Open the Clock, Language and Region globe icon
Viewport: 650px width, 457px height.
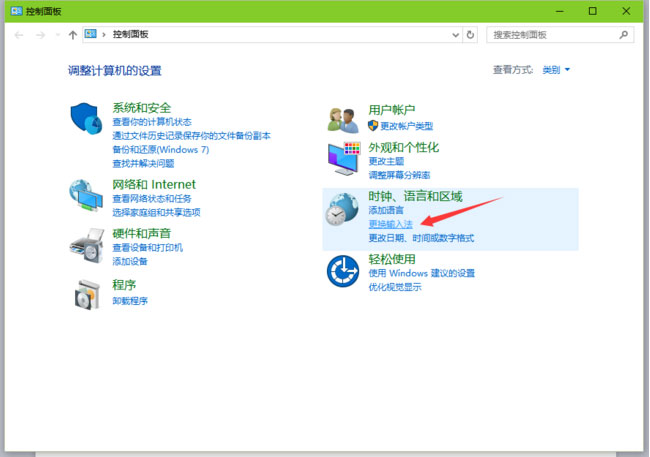(x=342, y=209)
